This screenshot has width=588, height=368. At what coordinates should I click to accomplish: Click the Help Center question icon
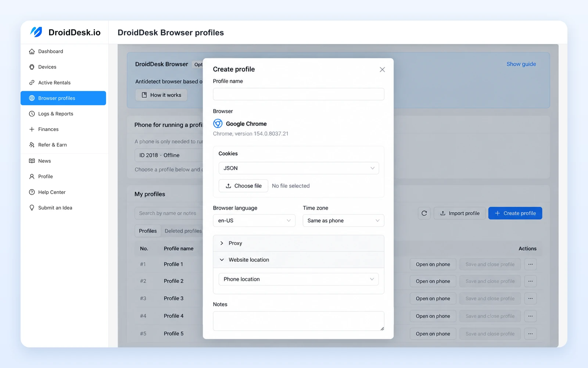[32, 192]
